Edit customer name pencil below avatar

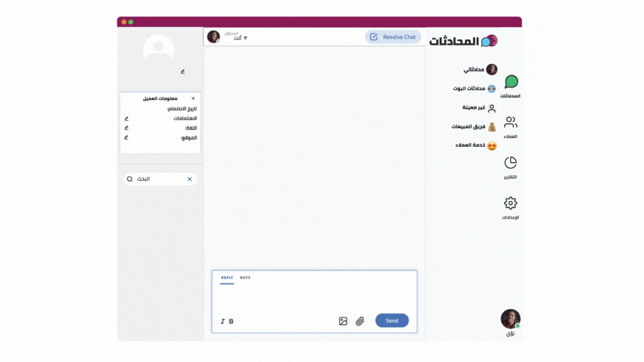click(183, 72)
